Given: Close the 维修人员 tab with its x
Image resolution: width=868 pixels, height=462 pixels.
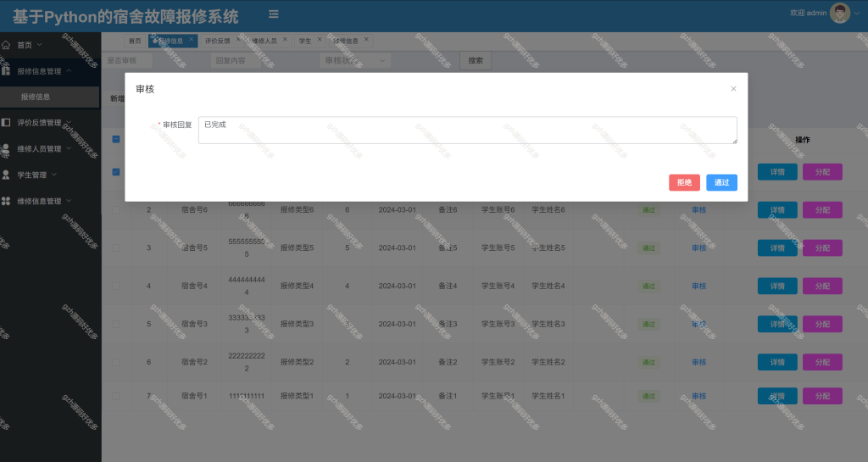Looking at the screenshot, I should coord(285,39).
